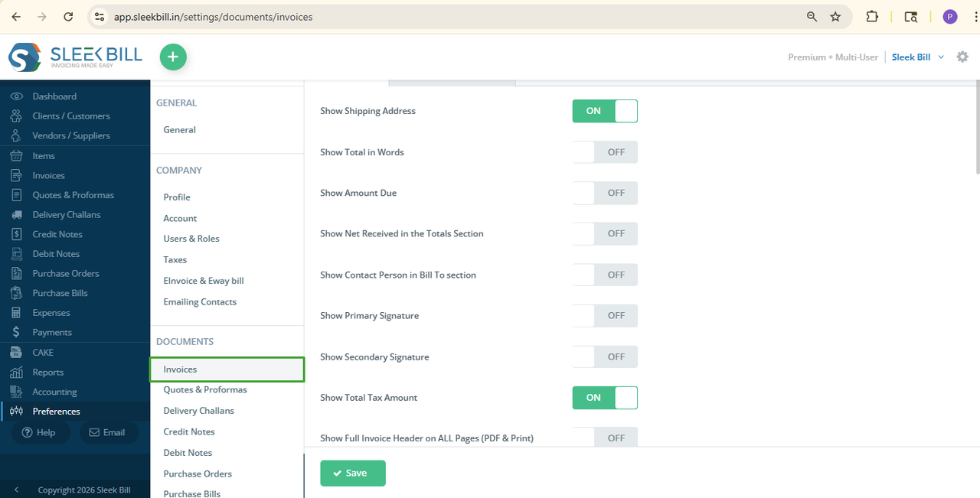
Task: Click the Reports chart icon
Action: tap(16, 373)
